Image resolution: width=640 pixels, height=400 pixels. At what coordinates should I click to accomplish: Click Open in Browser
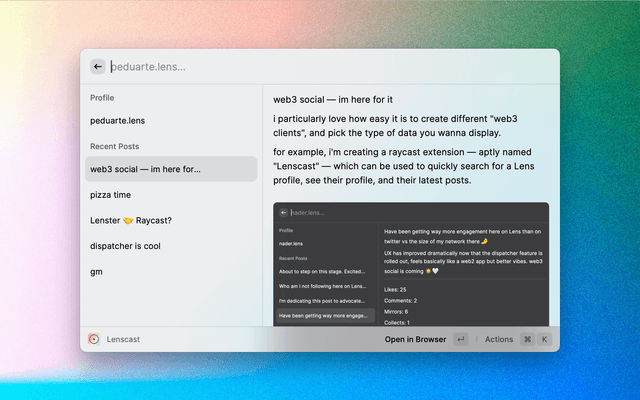coord(415,339)
